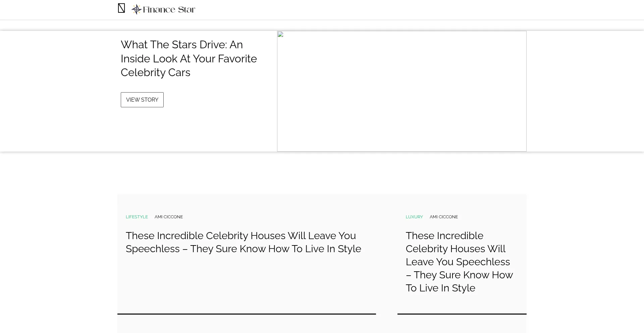Click the Finance Star wordmark text

[169, 10]
